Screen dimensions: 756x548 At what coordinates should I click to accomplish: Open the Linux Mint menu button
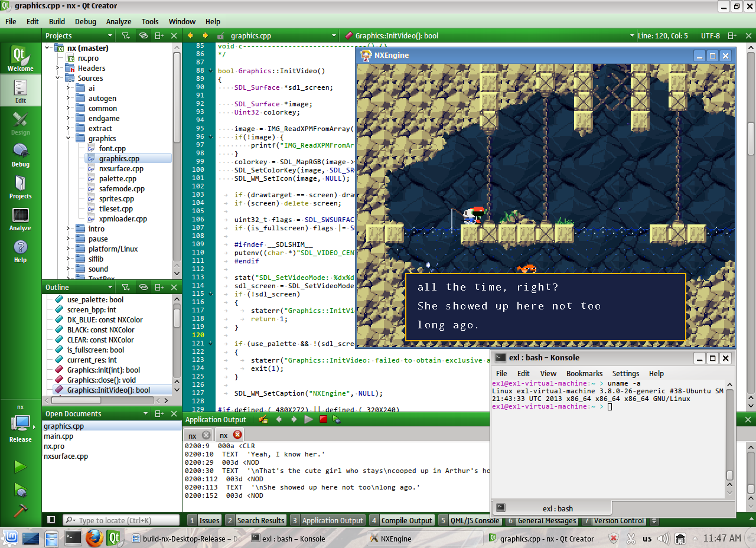point(11,537)
